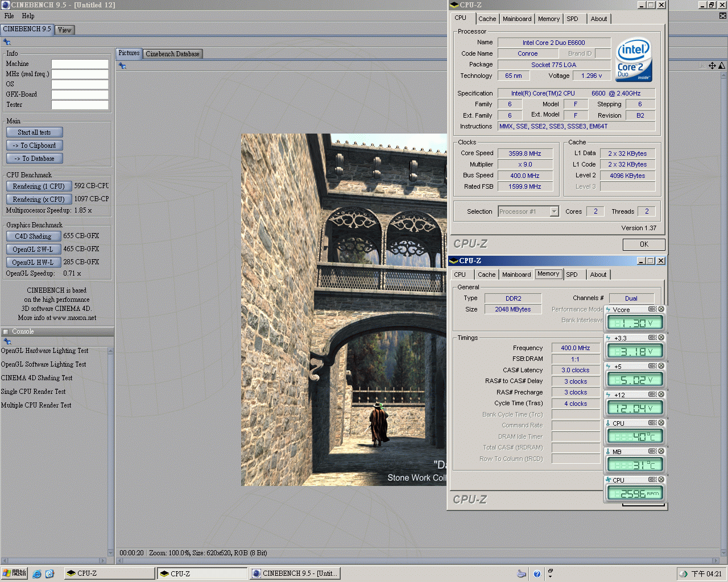This screenshot has width=728, height=582.
Task: Select the Pictures tab
Action: pos(129,53)
